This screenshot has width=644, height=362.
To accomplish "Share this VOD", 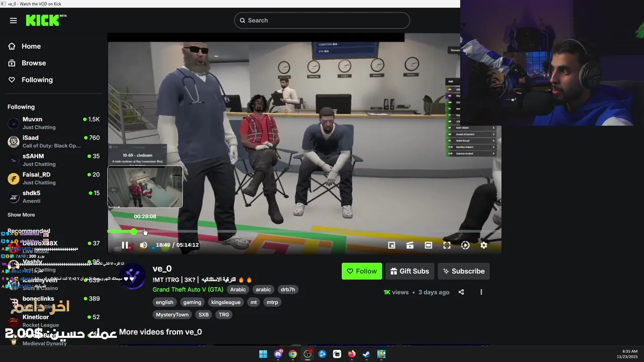I will [x=461, y=292].
